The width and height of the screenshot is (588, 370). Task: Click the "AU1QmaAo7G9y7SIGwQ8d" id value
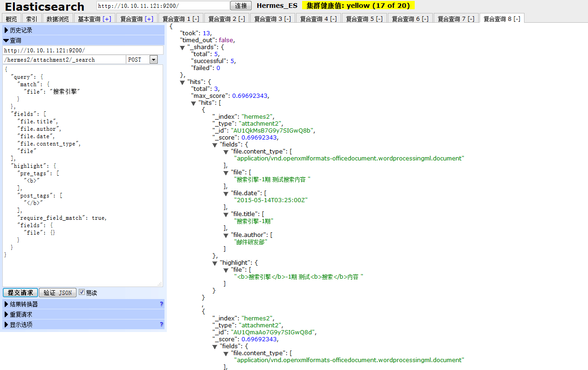pos(274,332)
